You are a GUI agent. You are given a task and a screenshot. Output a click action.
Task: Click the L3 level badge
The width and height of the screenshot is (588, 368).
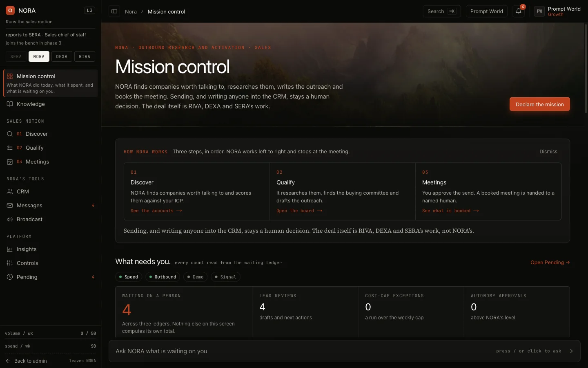[x=90, y=10]
